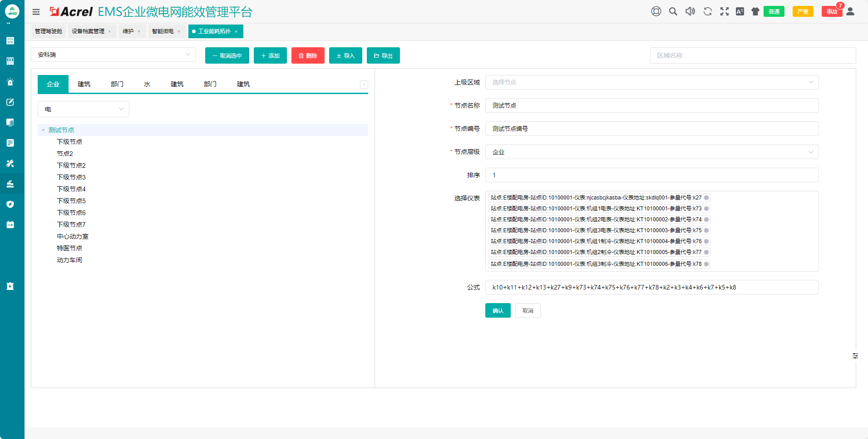Click the yellow 严重 alarm badge
The height and width of the screenshot is (439, 868).
(803, 11)
